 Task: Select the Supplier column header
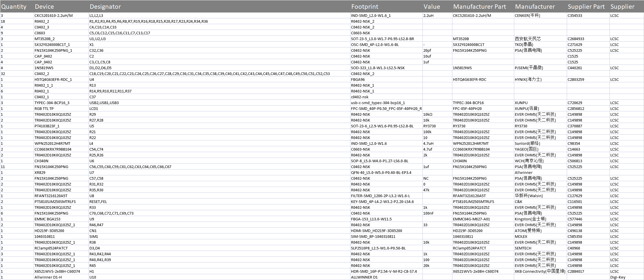tap(622, 6)
